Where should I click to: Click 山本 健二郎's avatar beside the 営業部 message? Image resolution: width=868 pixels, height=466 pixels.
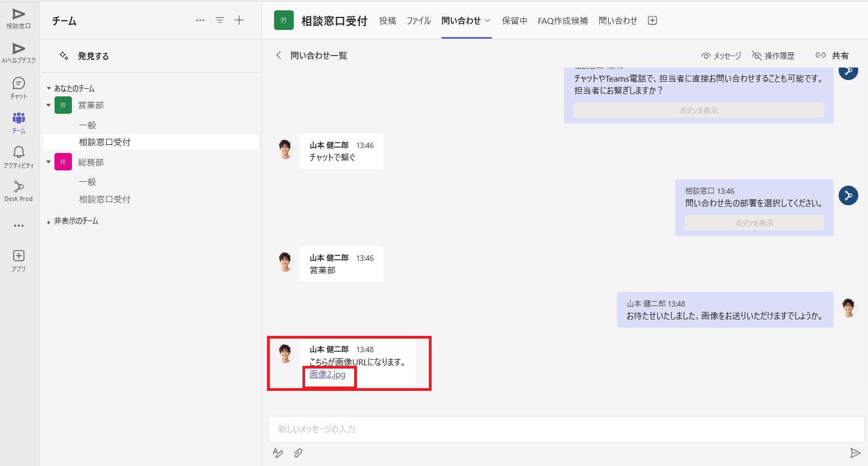click(285, 261)
